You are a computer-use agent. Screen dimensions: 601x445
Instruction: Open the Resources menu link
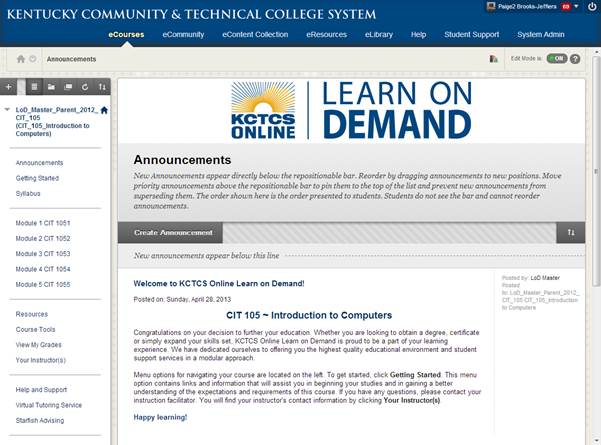(32, 314)
